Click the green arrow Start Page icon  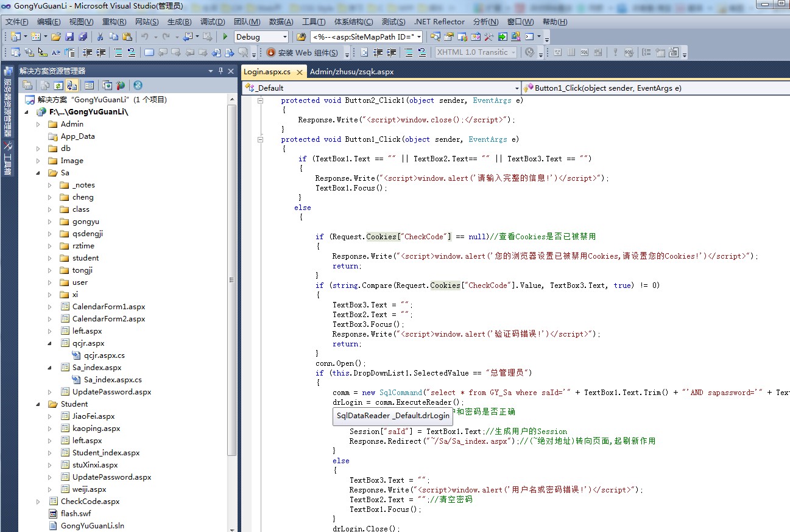[503, 37]
